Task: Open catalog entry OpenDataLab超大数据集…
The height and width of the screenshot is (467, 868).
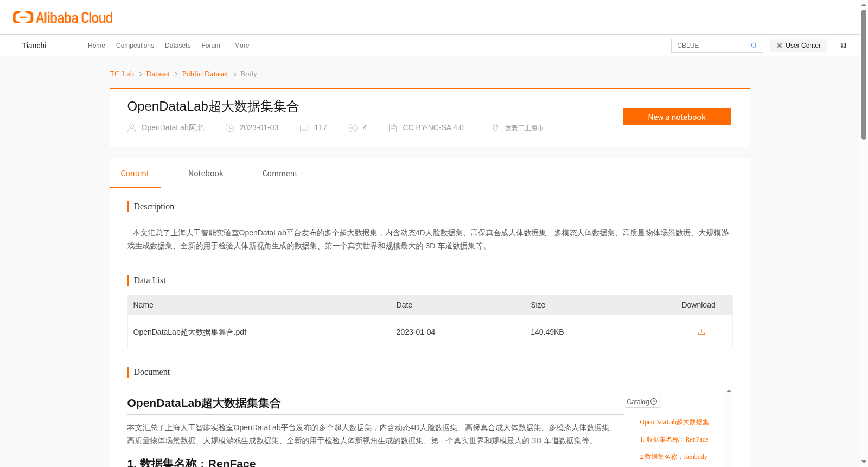Action: [678, 422]
